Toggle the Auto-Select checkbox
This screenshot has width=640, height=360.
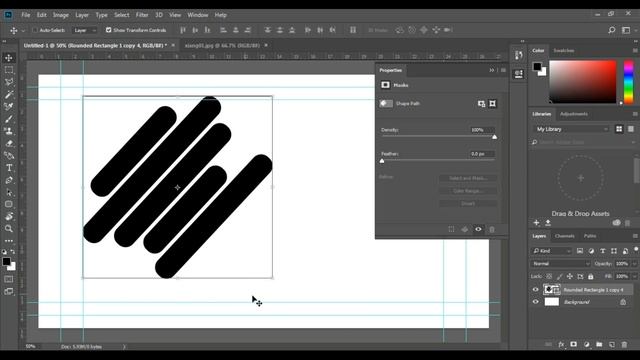[x=35, y=30]
